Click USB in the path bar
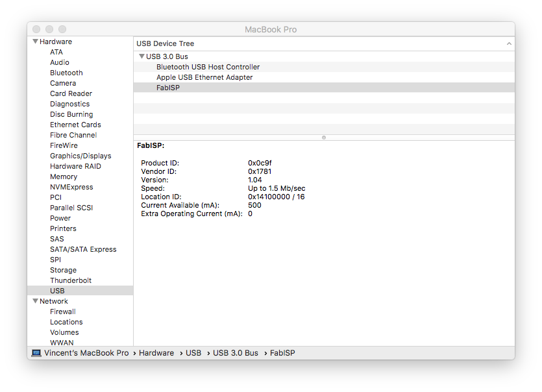Viewport: 542px width, 392px height. click(193, 353)
